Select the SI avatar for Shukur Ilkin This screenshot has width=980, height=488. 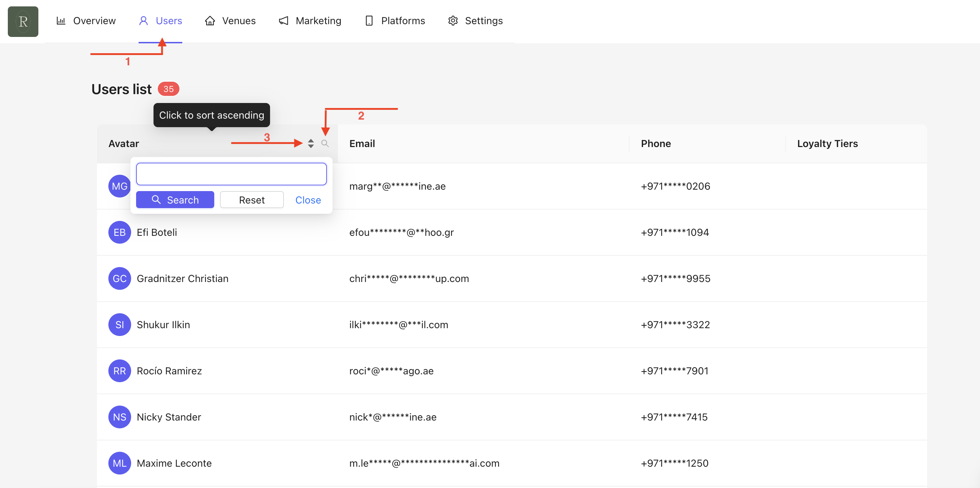point(119,325)
